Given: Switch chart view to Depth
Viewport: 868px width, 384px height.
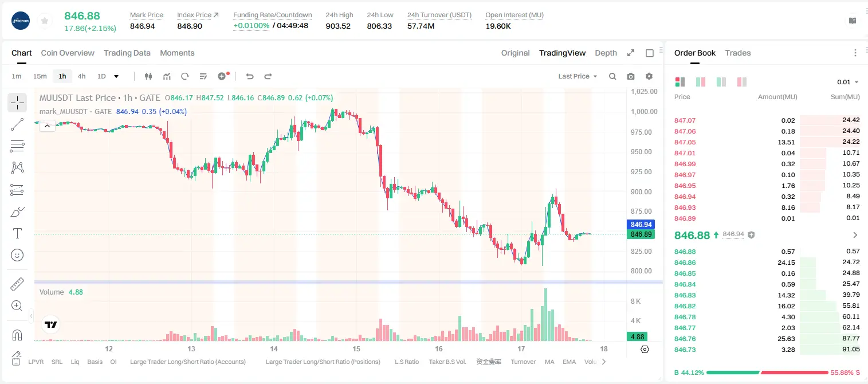Looking at the screenshot, I should click(x=606, y=53).
